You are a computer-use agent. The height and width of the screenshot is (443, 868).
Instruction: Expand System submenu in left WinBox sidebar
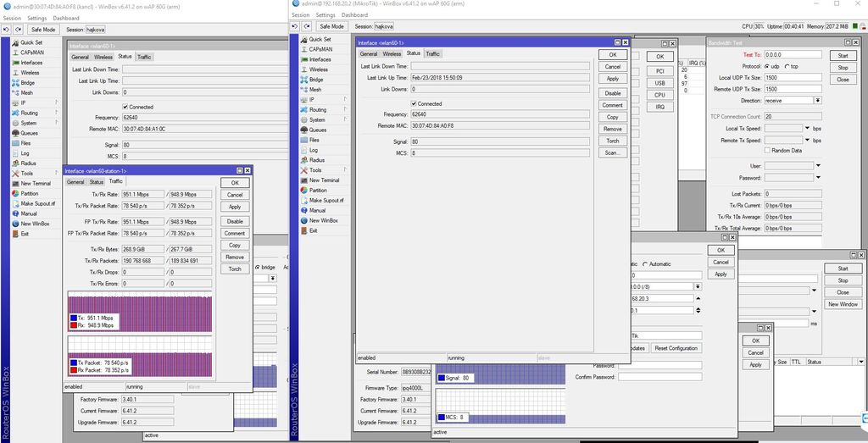(57, 123)
